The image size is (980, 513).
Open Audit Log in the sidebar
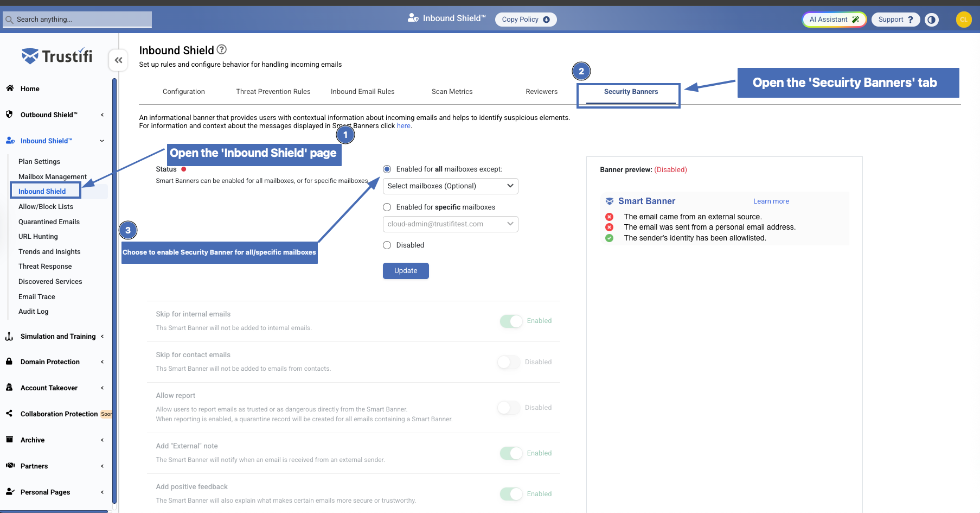pyautogui.click(x=34, y=312)
